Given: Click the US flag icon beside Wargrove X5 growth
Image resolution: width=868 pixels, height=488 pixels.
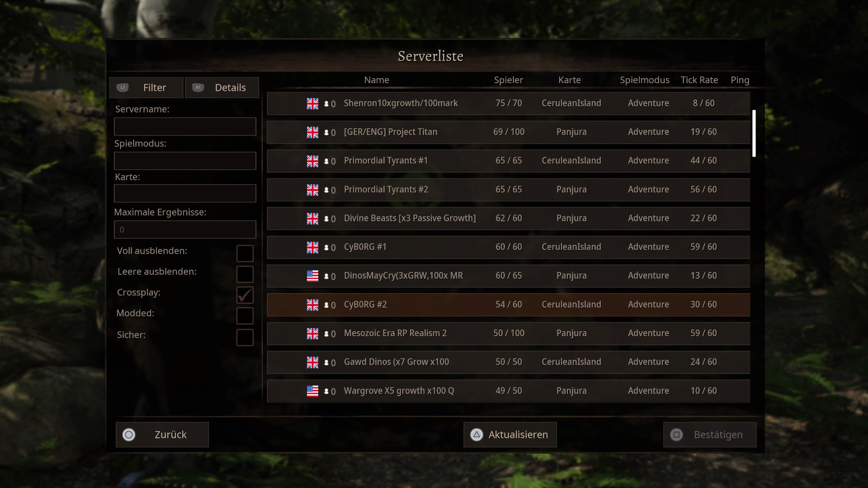Looking at the screenshot, I should coord(312,391).
